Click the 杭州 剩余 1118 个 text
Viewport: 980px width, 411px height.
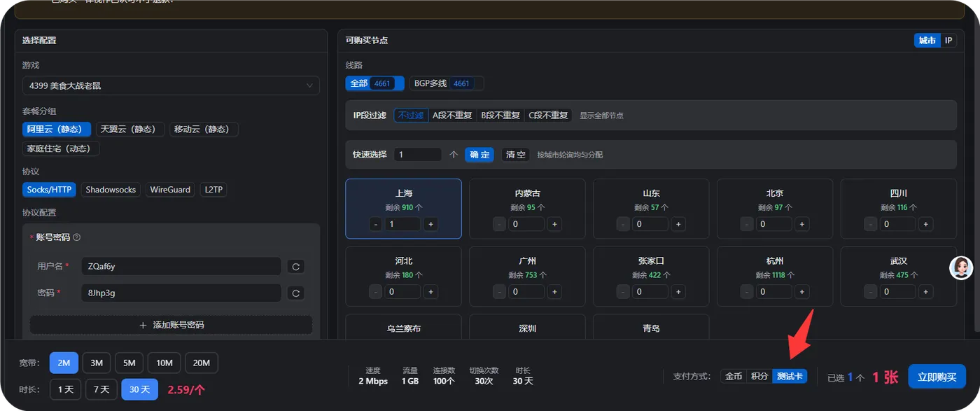point(775,275)
